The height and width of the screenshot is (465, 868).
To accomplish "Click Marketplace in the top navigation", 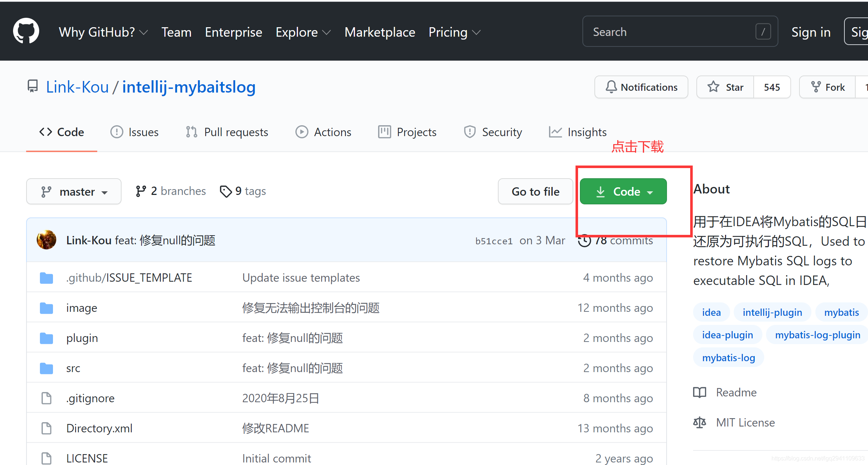I will coord(380,32).
